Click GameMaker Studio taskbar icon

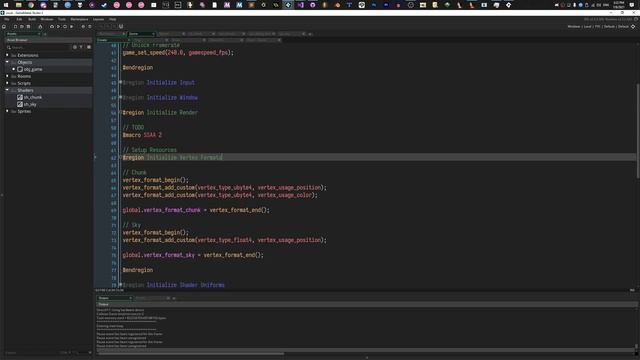click(x=288, y=5)
